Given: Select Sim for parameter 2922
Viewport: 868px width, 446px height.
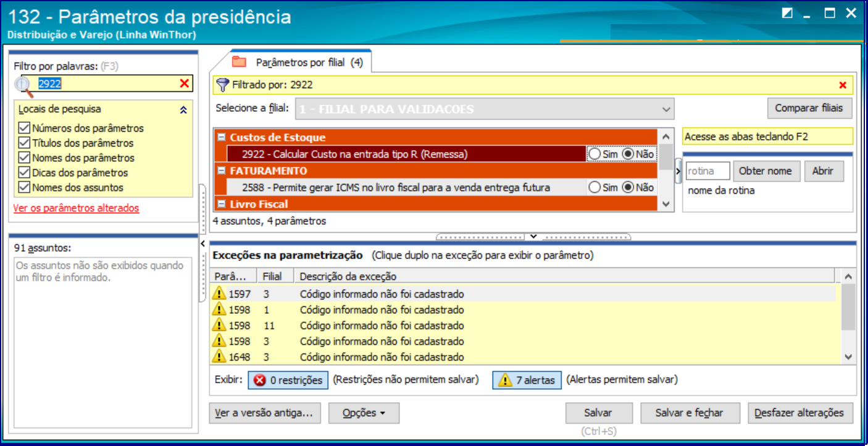Looking at the screenshot, I should coord(595,154).
